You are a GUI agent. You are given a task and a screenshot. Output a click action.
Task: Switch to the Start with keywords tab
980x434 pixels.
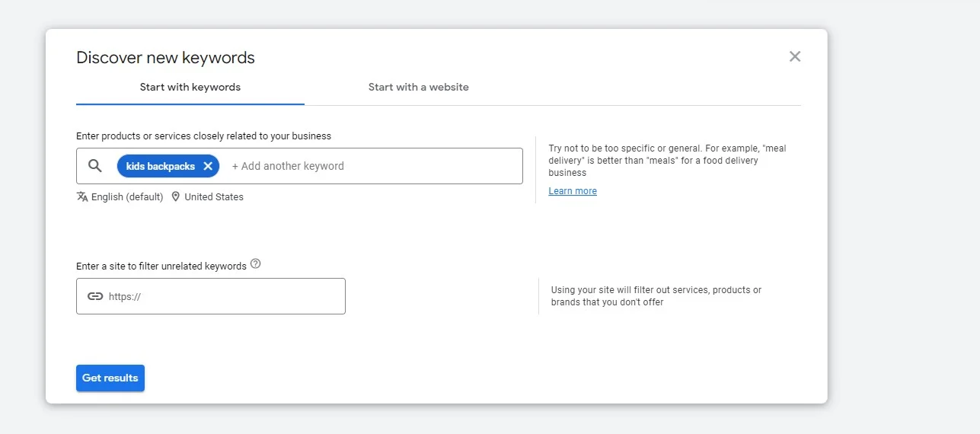[x=190, y=88]
